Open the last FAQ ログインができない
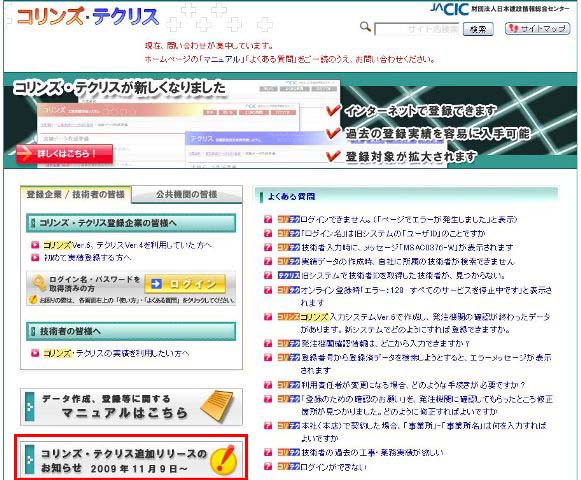The image size is (581, 480). [x=333, y=467]
